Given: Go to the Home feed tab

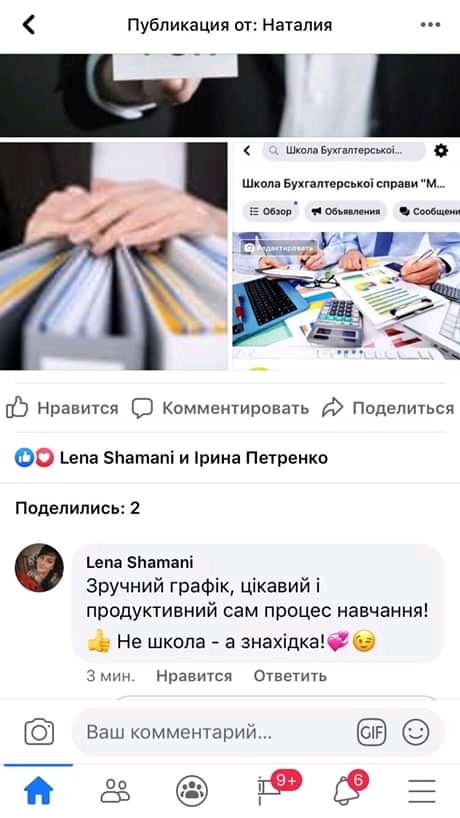Looking at the screenshot, I should [x=39, y=791].
